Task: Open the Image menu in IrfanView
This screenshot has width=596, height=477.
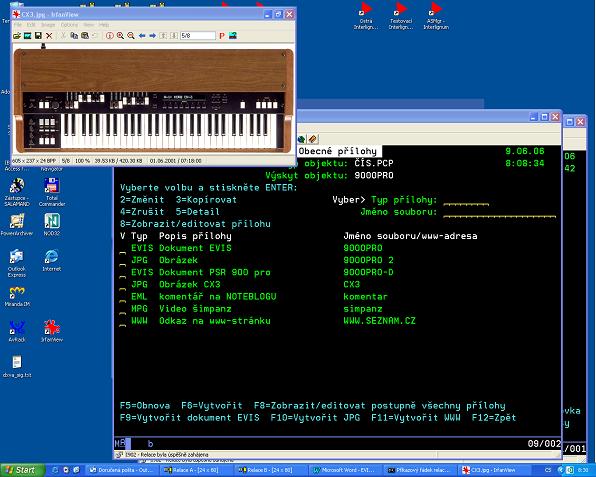Action: (x=48, y=25)
